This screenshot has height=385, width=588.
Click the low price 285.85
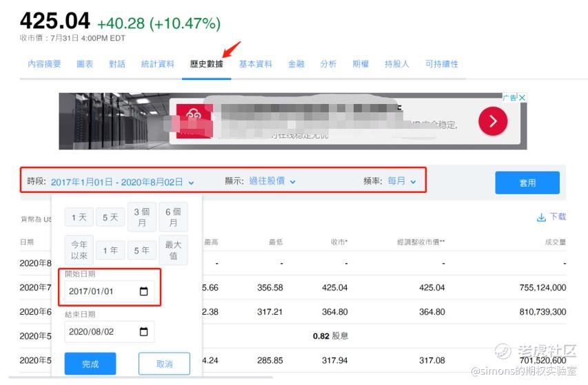(270, 360)
